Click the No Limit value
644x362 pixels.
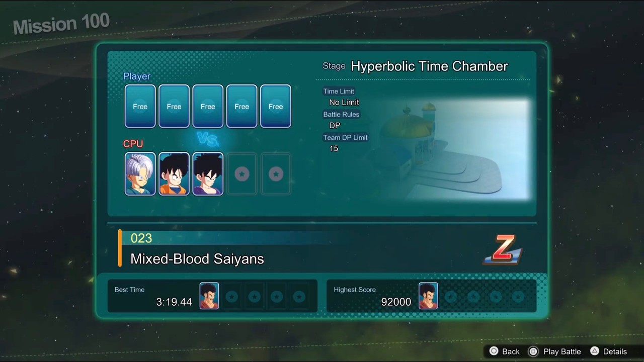click(x=344, y=102)
